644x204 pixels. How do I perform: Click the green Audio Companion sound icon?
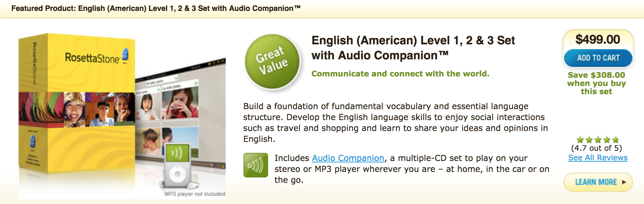coord(255,165)
